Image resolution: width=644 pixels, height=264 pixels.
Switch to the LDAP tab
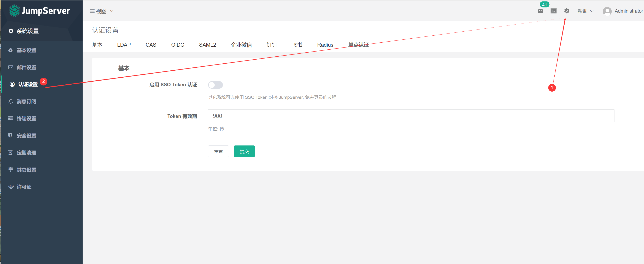click(124, 45)
